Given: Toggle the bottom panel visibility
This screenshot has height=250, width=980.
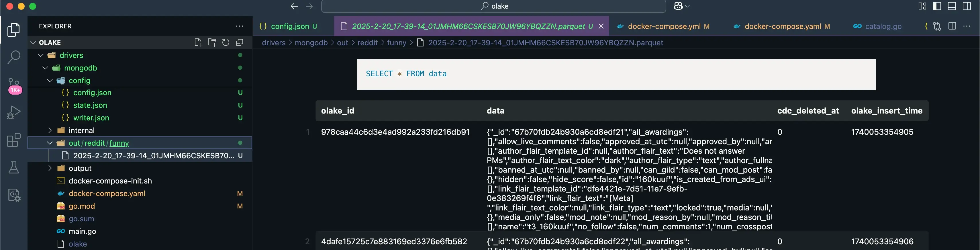Looking at the screenshot, I should pos(952,6).
